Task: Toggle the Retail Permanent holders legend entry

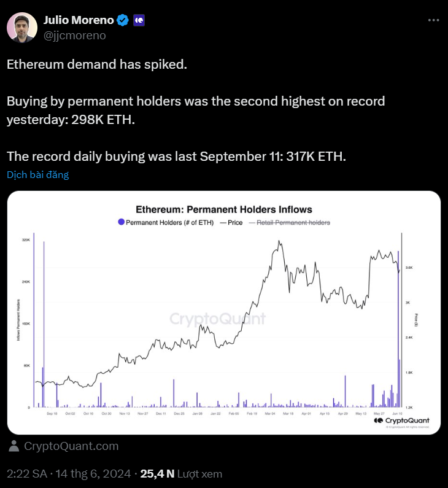Action: click(x=291, y=223)
